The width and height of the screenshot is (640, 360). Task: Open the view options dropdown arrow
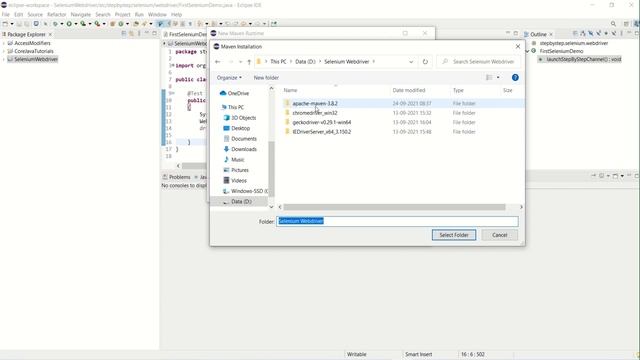click(x=498, y=78)
